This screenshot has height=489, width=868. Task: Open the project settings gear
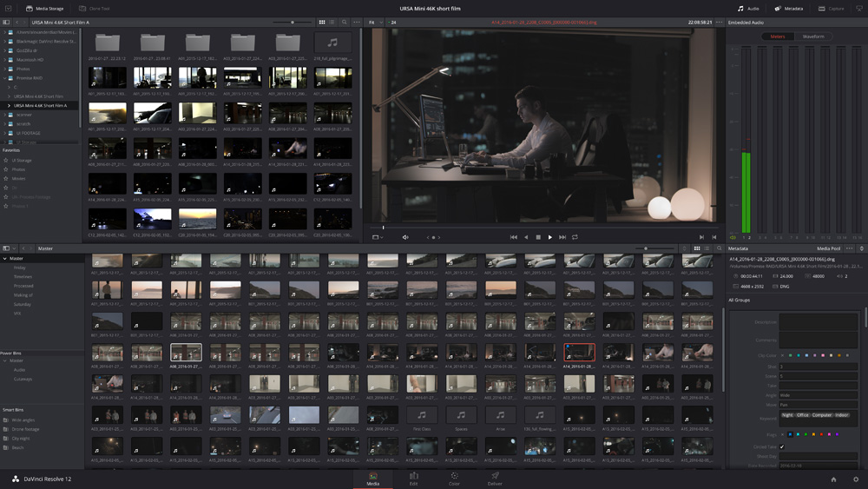point(856,479)
